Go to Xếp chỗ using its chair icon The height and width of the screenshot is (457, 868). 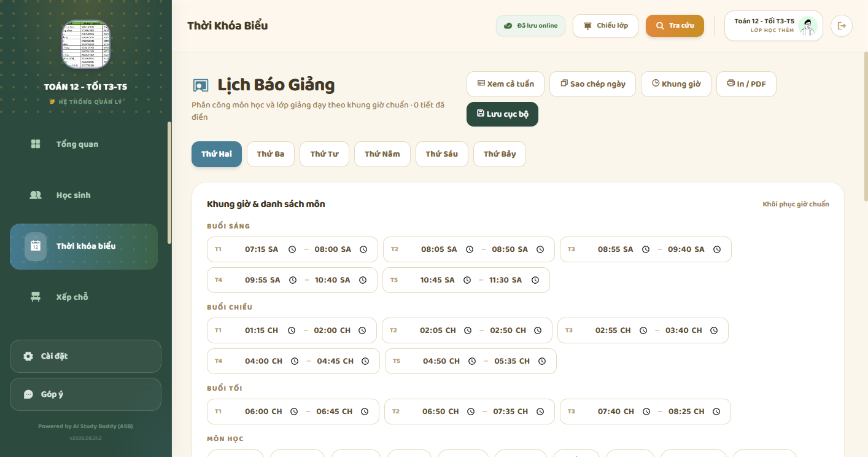point(36,297)
